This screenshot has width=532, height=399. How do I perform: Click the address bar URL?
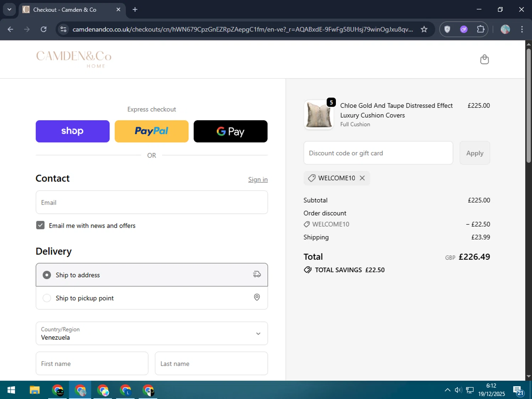(x=243, y=29)
